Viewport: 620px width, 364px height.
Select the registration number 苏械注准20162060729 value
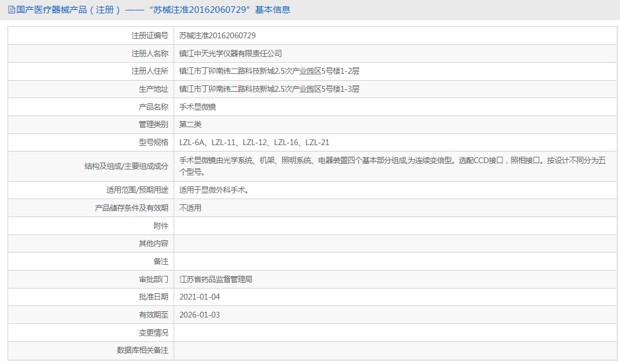(x=217, y=35)
